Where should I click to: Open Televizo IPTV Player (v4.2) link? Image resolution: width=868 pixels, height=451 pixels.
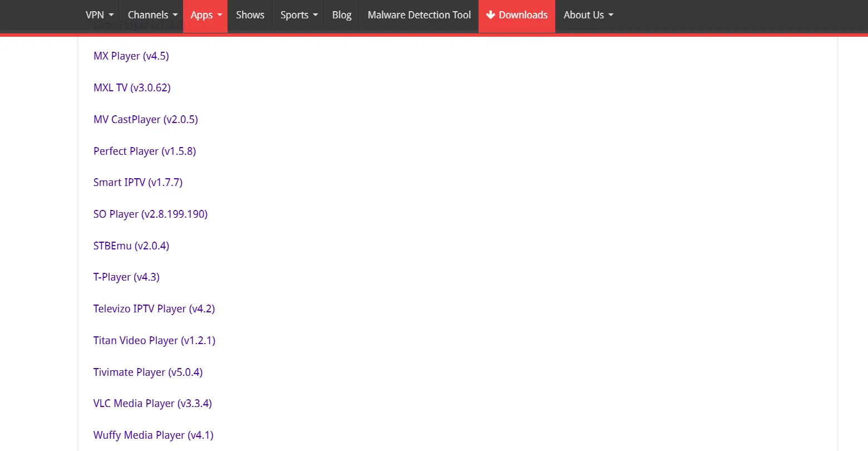click(154, 309)
